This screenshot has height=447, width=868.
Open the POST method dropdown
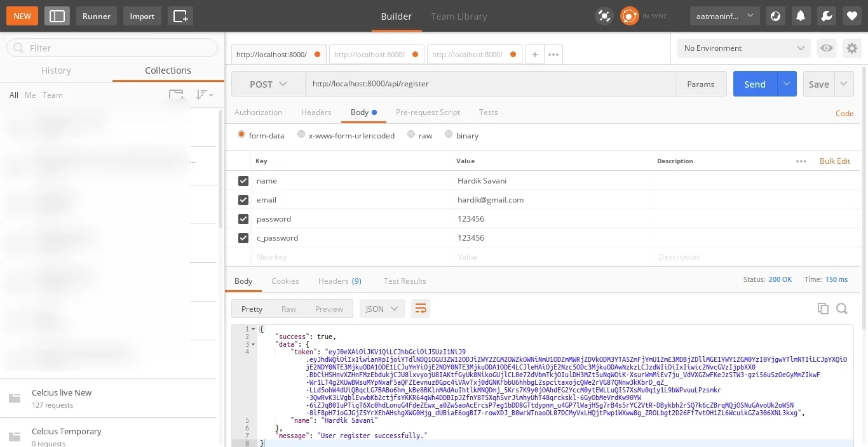(268, 84)
